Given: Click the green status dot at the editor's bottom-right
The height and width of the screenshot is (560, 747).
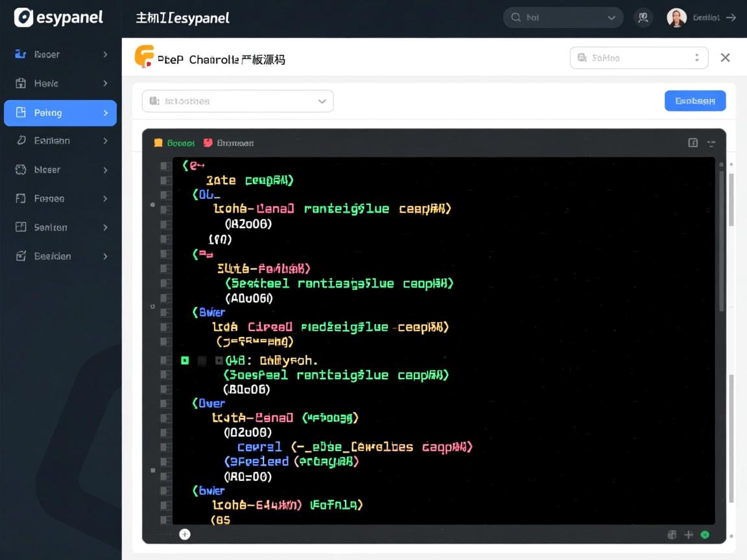Looking at the screenshot, I should point(705,535).
